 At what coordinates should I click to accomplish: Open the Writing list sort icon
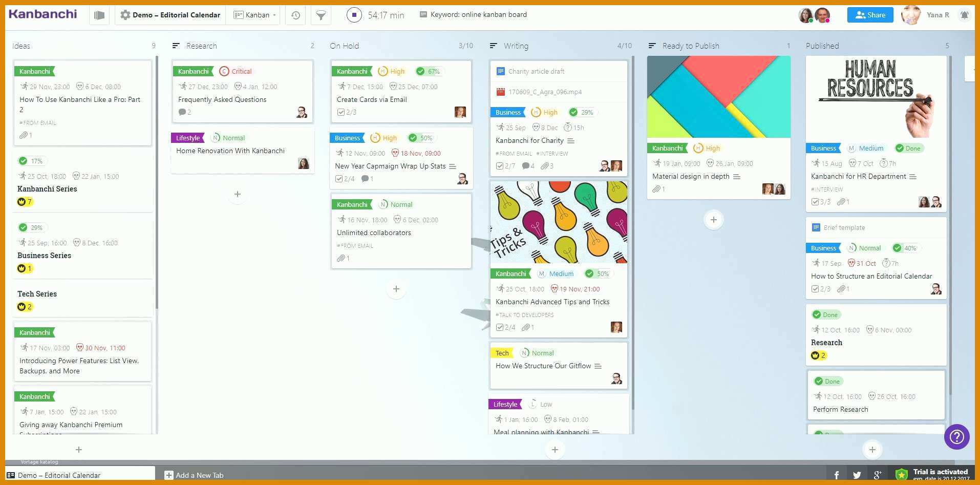point(493,46)
